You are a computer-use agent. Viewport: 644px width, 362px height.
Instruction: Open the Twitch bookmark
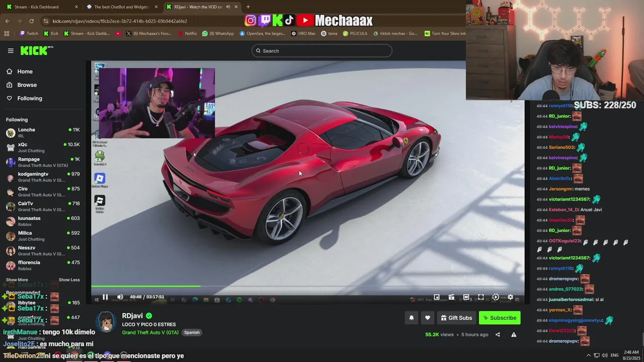(29, 34)
